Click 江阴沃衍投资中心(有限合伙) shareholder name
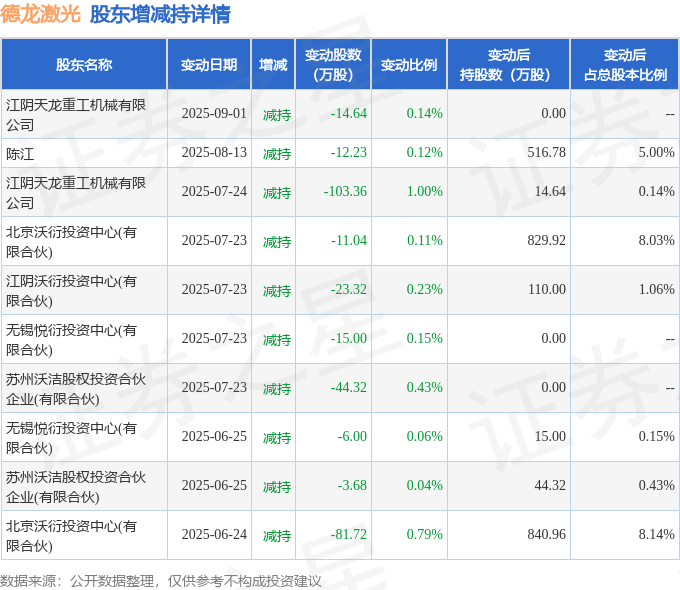Screen dimensions: 680x590 point(71,291)
